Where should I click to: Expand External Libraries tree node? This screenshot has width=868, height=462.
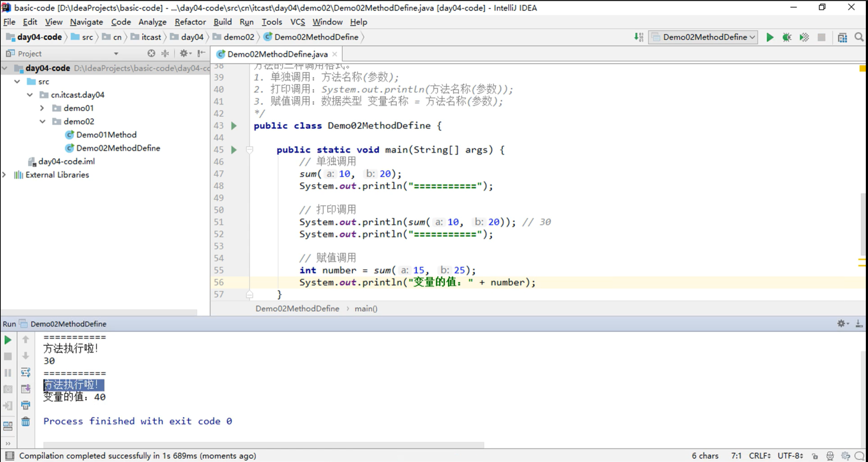tap(4, 175)
